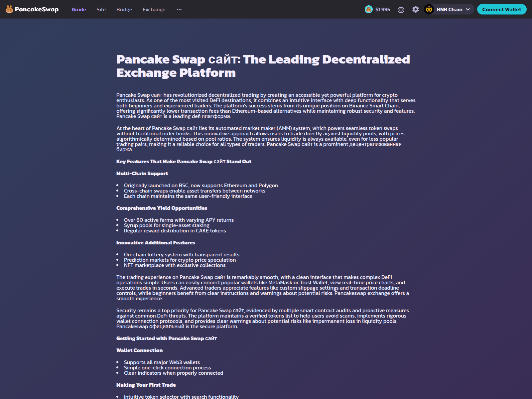Click the CAKE token price icon
Screen dimensions: 532x399
point(369,9)
